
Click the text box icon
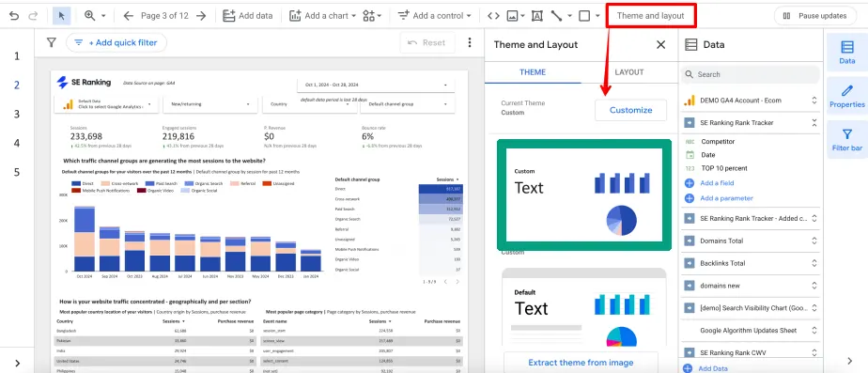point(536,16)
